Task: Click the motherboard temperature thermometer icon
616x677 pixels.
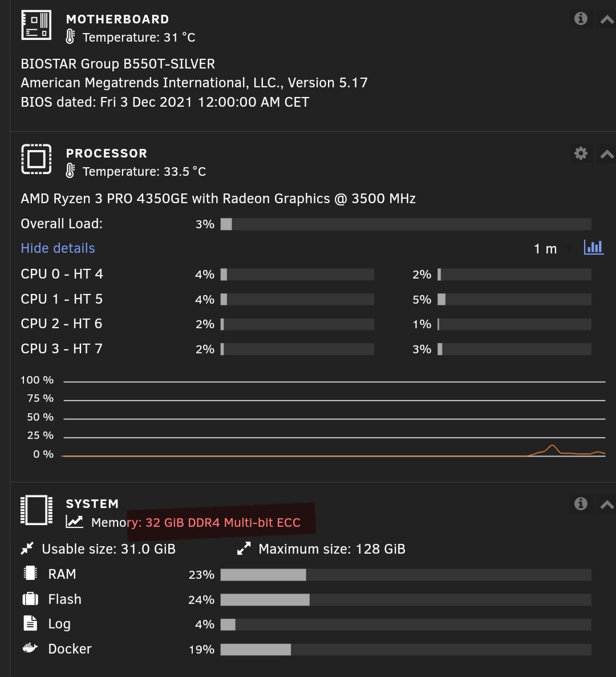Action: coord(70,37)
